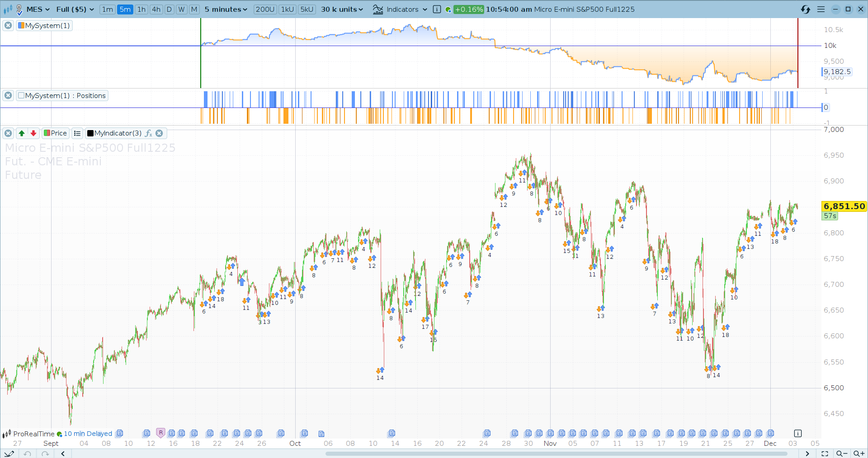Open MySystem(1) equity curve settings
Image resolution: width=868 pixels, height=458 pixels.
tap(47, 25)
